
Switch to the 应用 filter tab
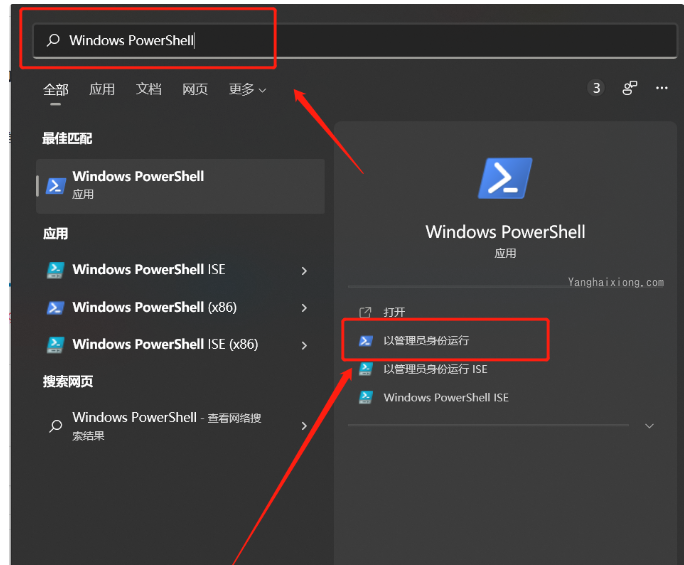click(x=102, y=89)
